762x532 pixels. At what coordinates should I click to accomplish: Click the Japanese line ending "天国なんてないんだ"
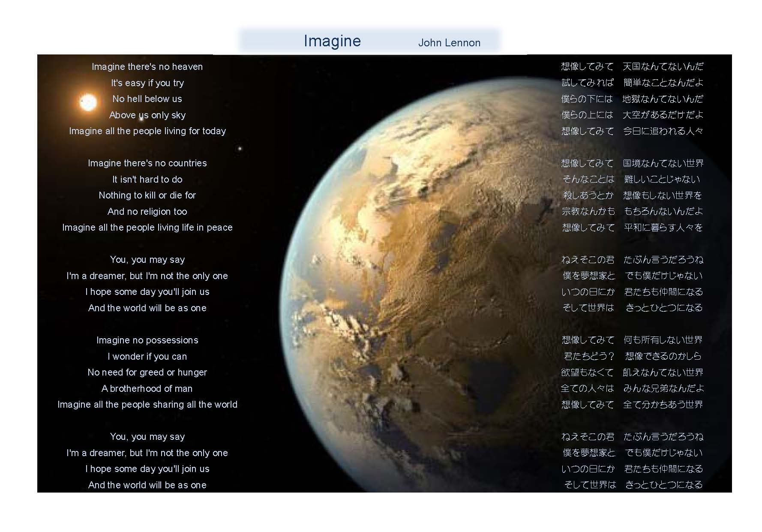click(x=632, y=66)
